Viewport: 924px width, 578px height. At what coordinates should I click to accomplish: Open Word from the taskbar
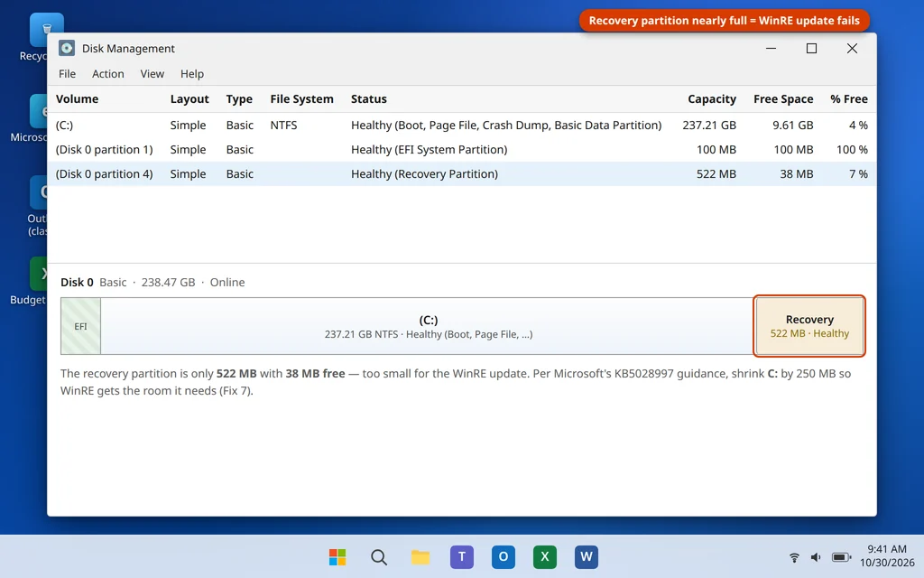point(587,556)
